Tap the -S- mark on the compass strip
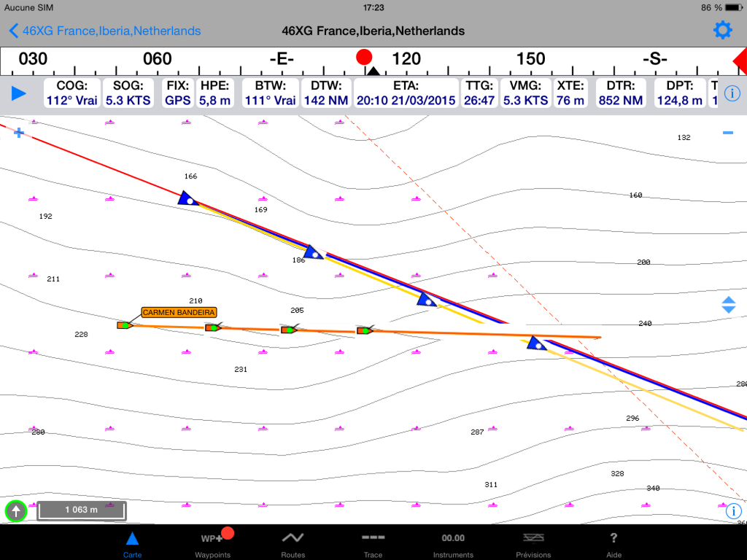 click(654, 59)
